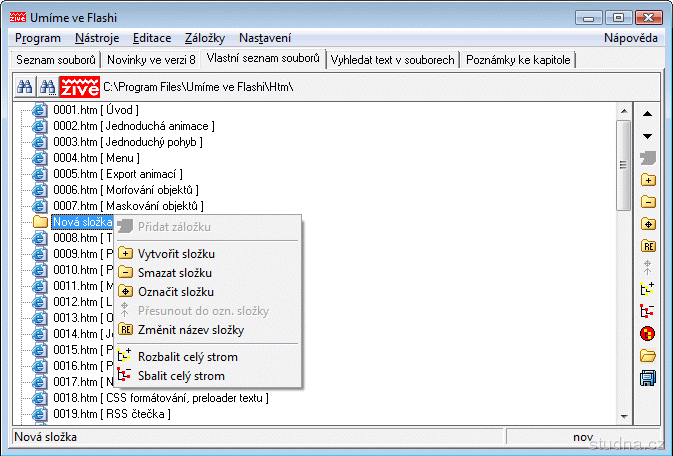Maximize the Umíme ve Flashi window
Viewport: 673px width, 456px height.
[618, 18]
